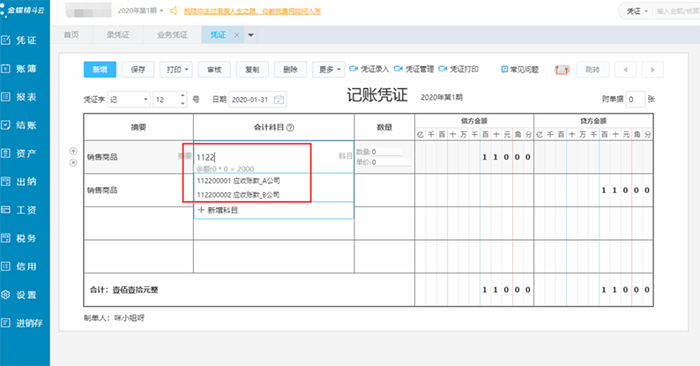Switch to the 录凭证 tab
The height and width of the screenshot is (366, 700).
tap(118, 35)
